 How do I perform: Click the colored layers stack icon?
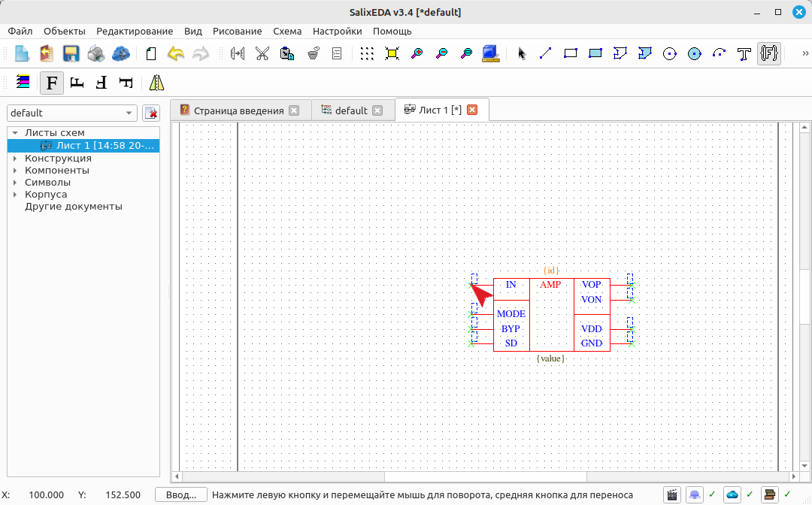[23, 82]
